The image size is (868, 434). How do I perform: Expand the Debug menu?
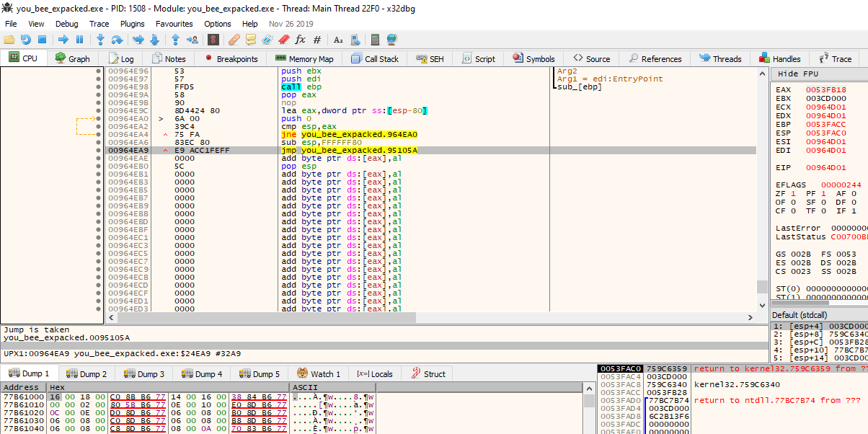click(66, 24)
